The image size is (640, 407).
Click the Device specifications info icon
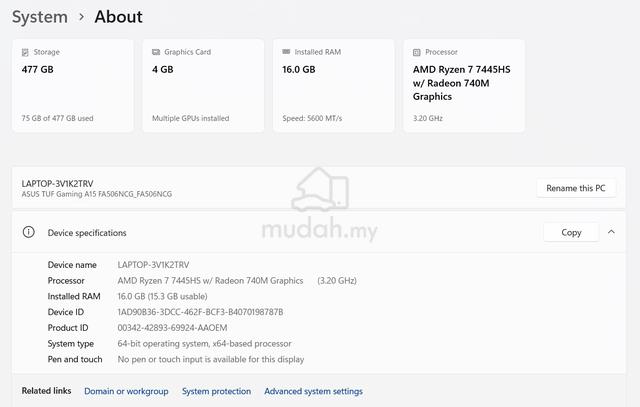click(29, 232)
